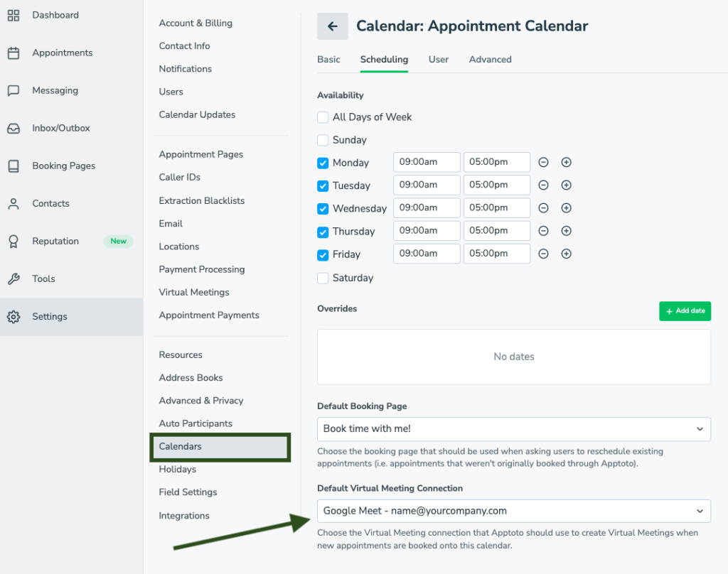Uncheck the Wednesday availability checkbox
This screenshot has height=574, width=728.
(323, 209)
